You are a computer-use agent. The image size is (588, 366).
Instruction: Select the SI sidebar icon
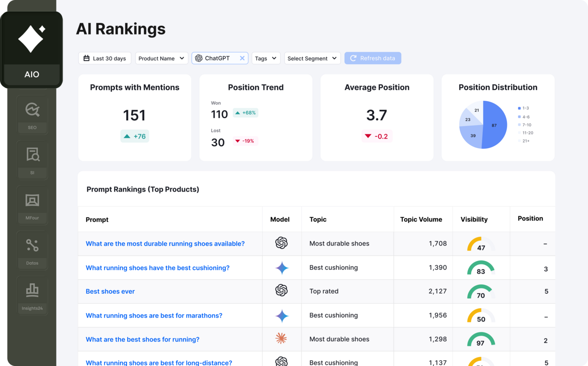32,160
